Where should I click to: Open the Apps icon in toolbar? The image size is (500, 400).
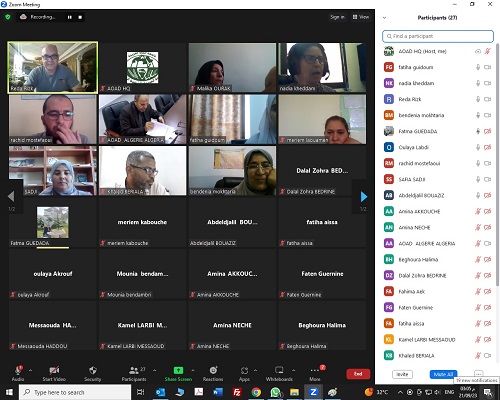(x=244, y=374)
